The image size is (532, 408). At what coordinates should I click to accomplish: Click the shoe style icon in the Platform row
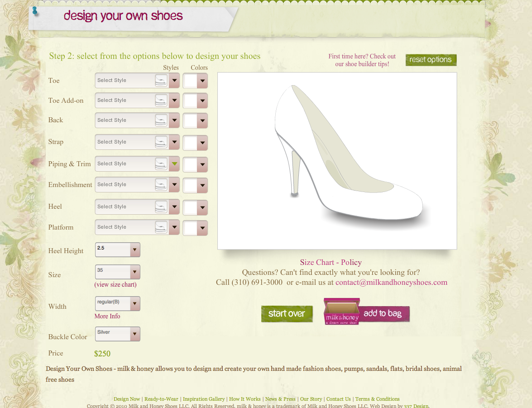161,227
